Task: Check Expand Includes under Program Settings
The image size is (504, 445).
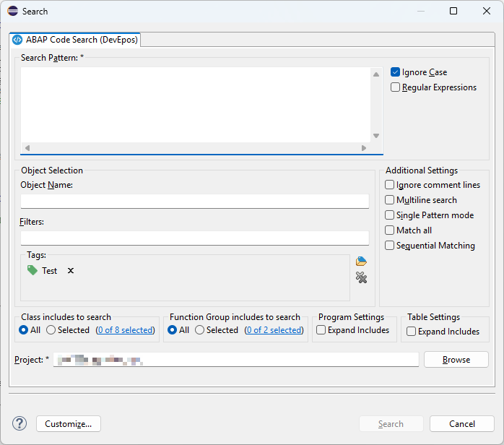Action: [x=321, y=330]
